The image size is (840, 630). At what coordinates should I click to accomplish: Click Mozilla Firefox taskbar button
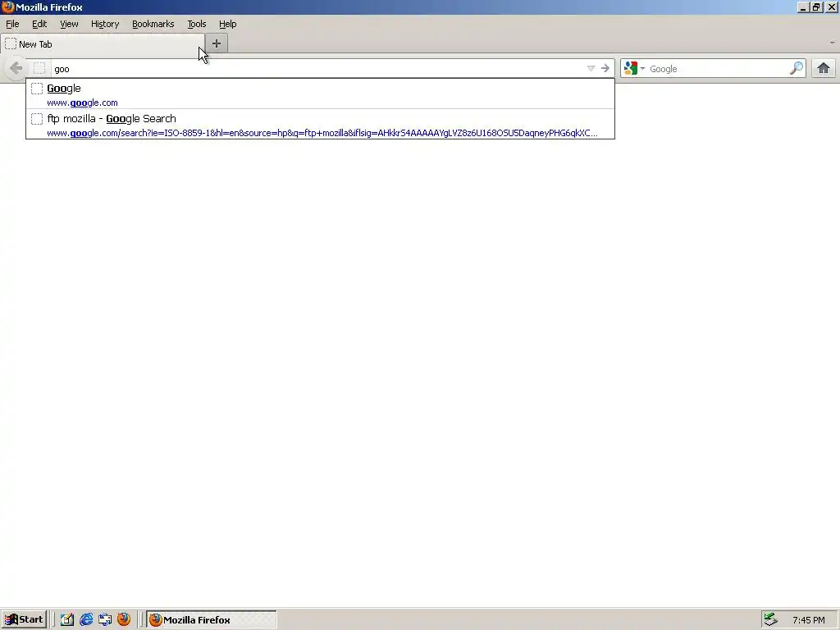tap(212, 620)
